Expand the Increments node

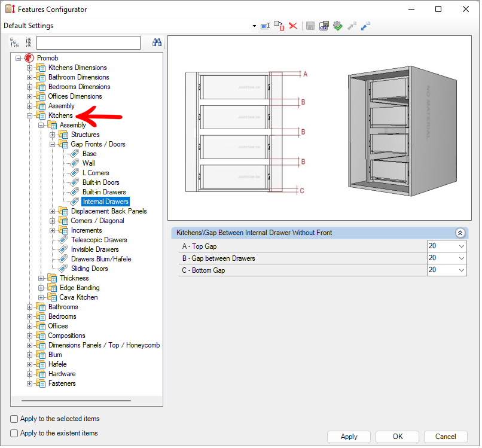pos(52,231)
